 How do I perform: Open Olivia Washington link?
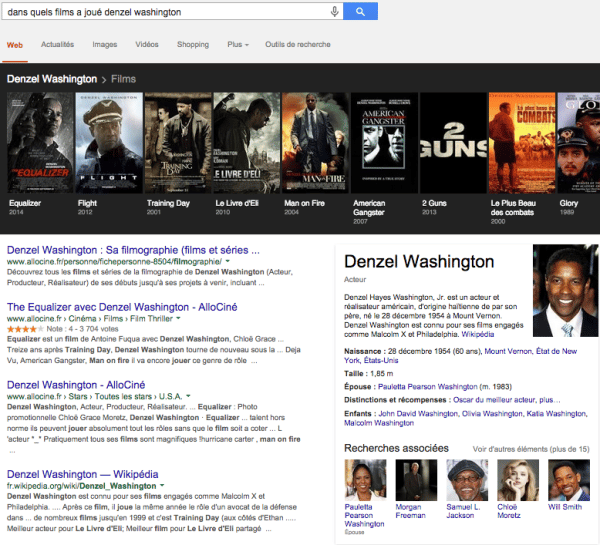click(492, 414)
